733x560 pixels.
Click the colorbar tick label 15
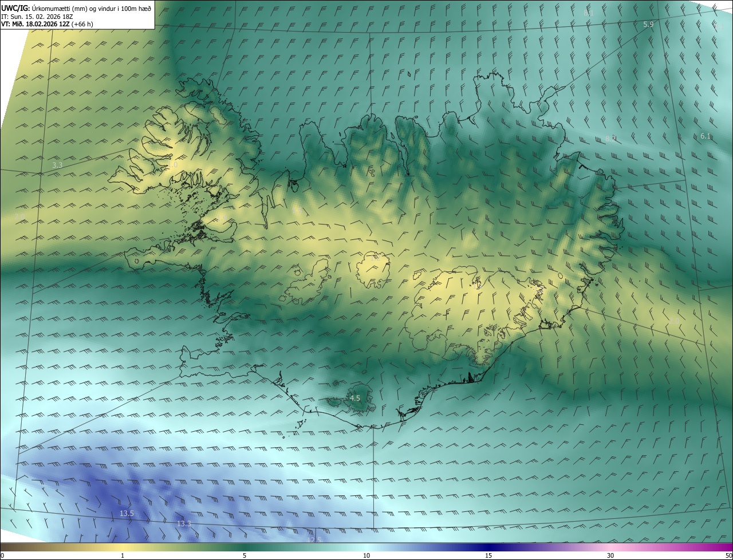(488, 555)
